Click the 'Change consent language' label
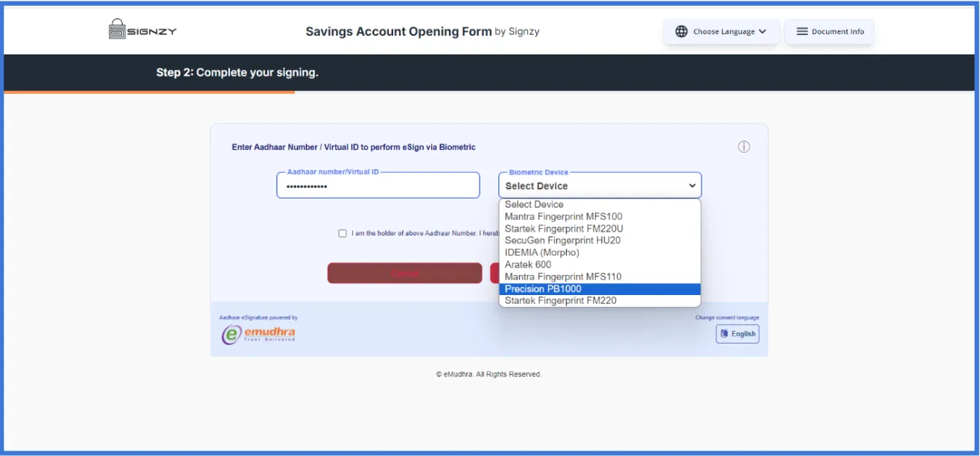This screenshot has width=980, height=456. click(728, 317)
